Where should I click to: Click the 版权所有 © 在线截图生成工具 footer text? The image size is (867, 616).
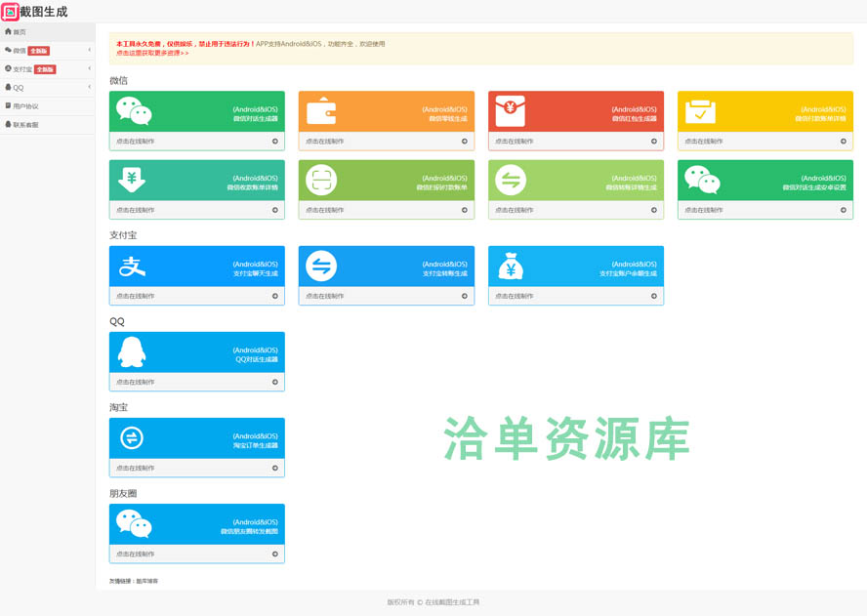(433, 602)
